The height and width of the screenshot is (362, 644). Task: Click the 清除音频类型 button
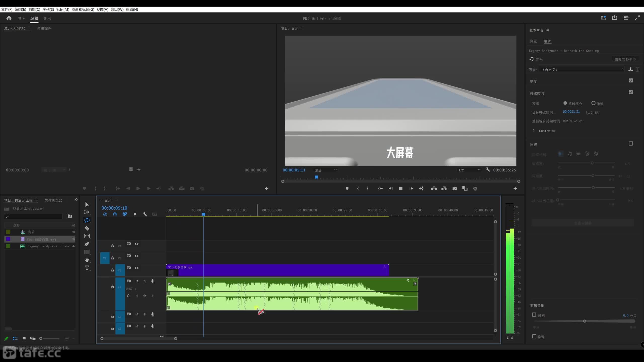625,59
